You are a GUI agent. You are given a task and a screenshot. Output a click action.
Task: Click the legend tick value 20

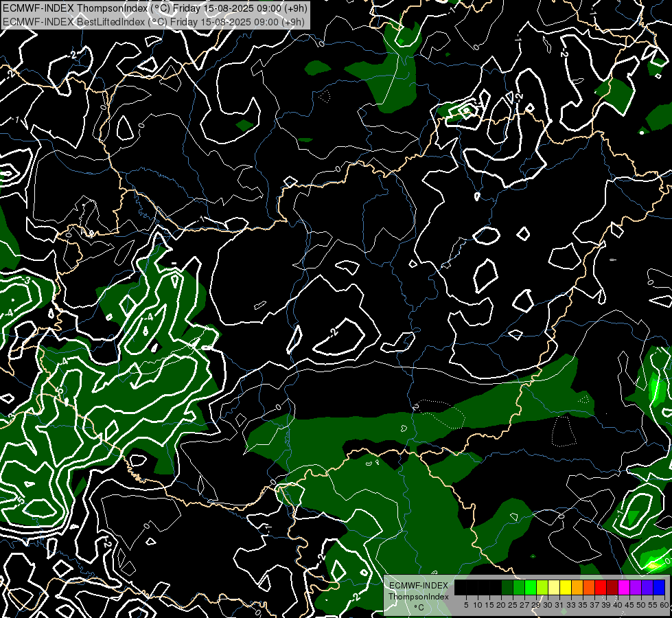pyautogui.click(x=501, y=605)
